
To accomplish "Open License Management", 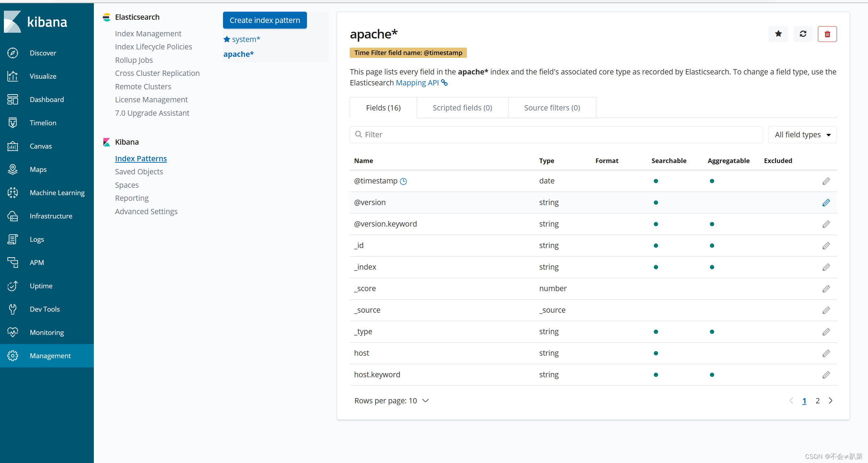I will (x=151, y=100).
